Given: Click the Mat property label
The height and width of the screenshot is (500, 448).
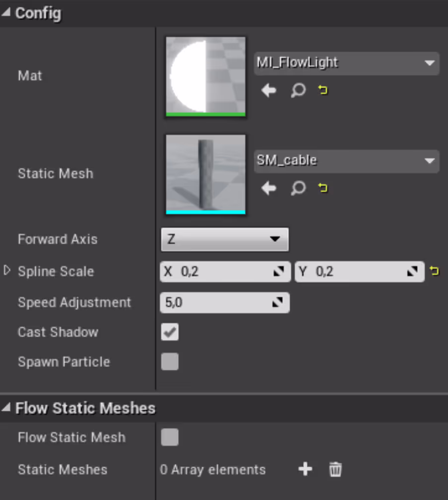Looking at the screenshot, I should coord(30,76).
